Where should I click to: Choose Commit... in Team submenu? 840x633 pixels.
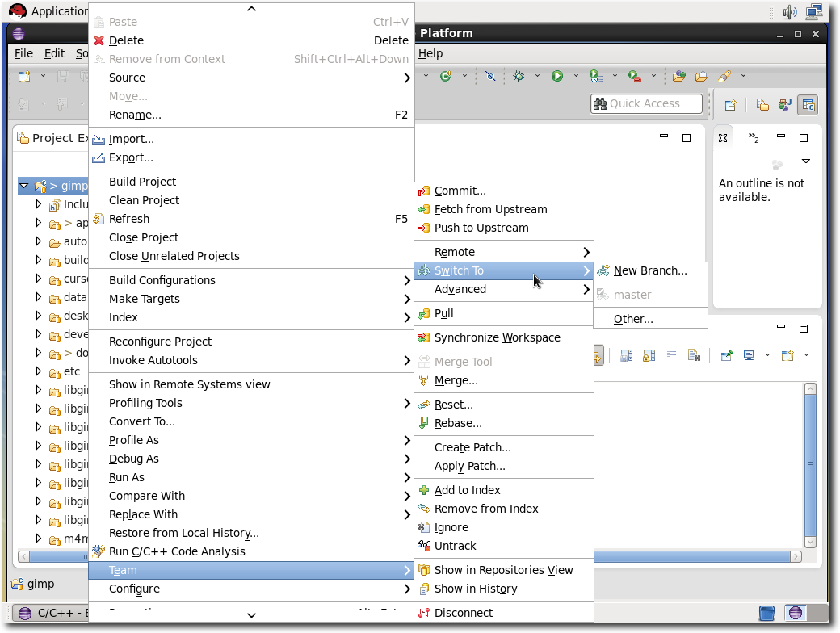[460, 191]
